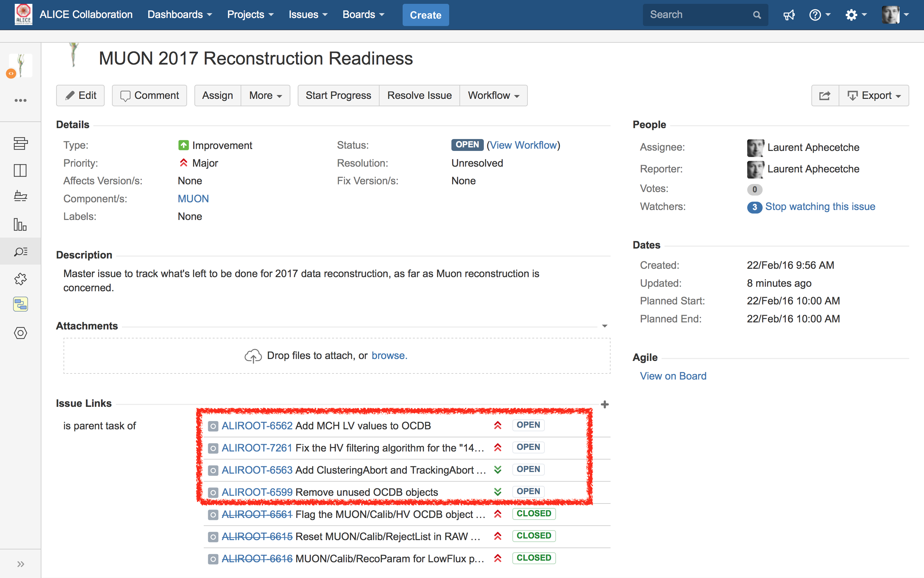This screenshot has height=578, width=924.
Task: Open the backlog icon in sidebar
Action: pos(20,143)
